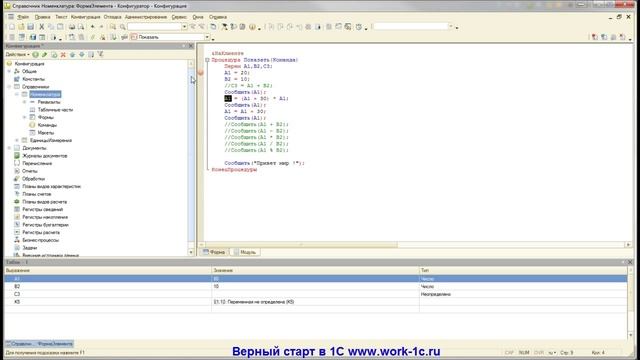Click the Move up arrow in configuration panel
This screenshot has height=360, width=640.
(72, 54)
